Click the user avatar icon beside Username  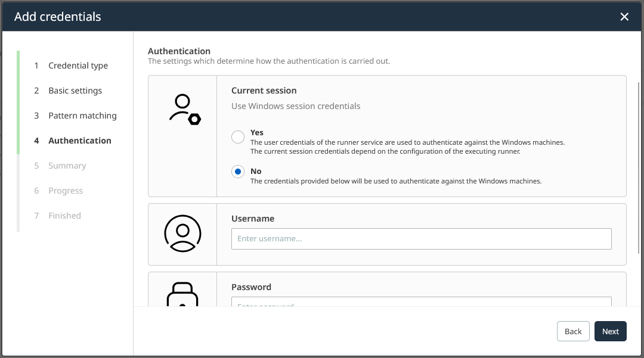pos(182,234)
